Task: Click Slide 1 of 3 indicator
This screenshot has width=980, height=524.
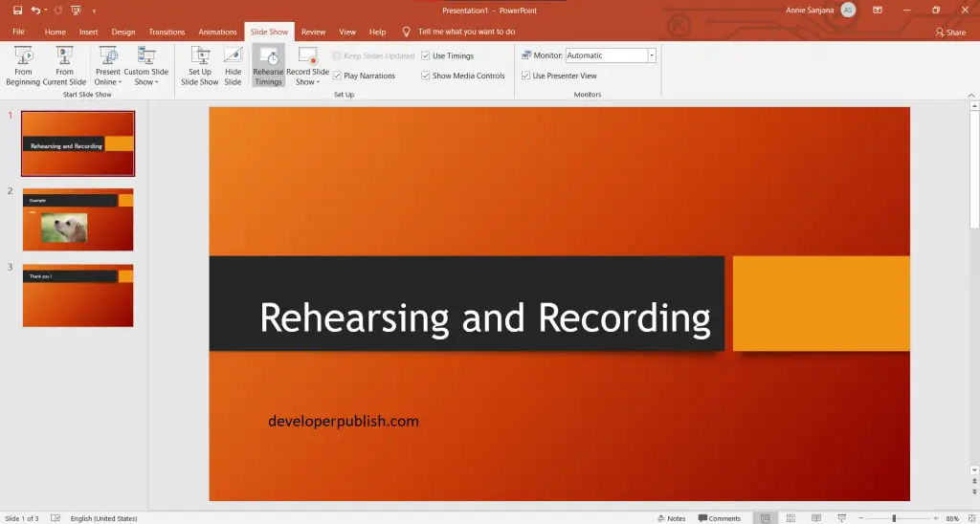Action: point(23,518)
